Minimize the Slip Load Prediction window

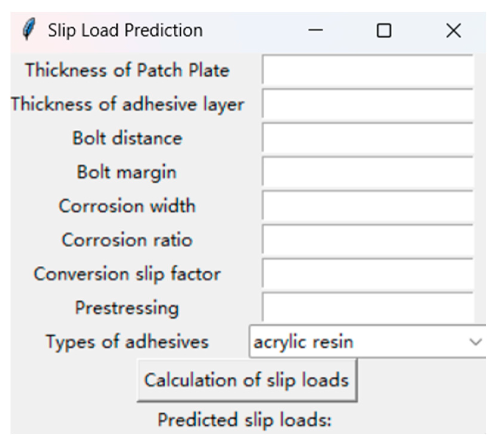[x=315, y=30]
